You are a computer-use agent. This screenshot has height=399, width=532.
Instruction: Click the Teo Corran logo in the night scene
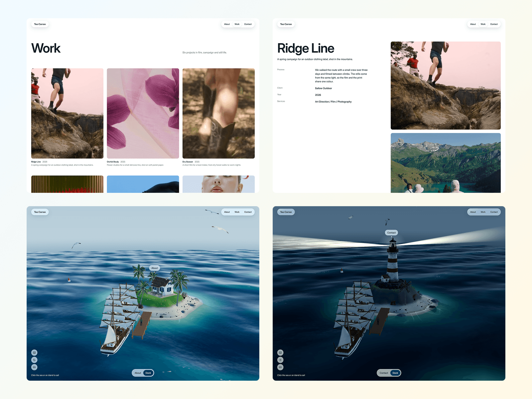pyautogui.click(x=286, y=212)
